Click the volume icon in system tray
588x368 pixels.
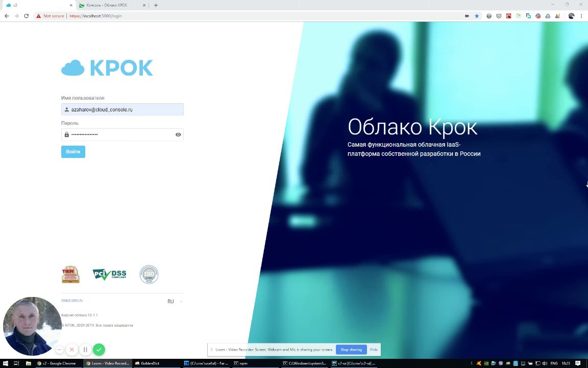[x=545, y=363]
